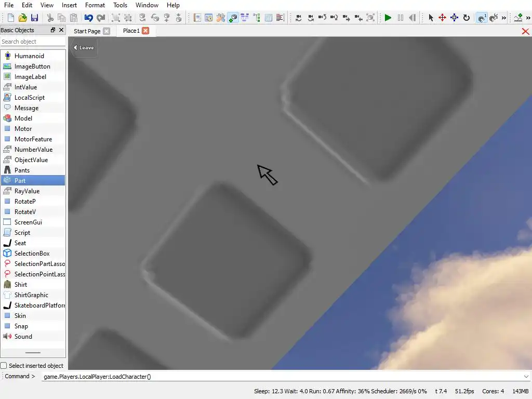The width and height of the screenshot is (532, 399).
Task: Open the Window menu
Action: coord(147,5)
